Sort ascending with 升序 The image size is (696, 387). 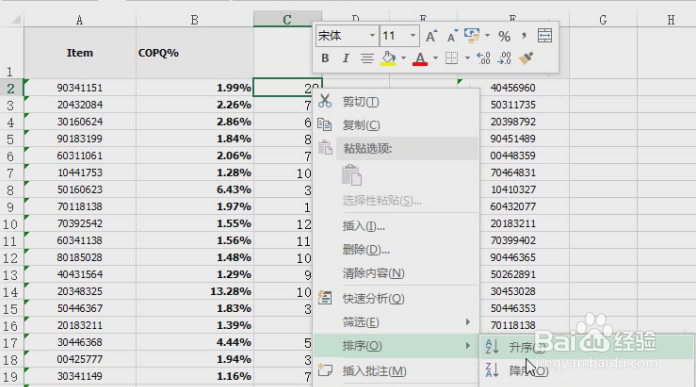[586, 347]
